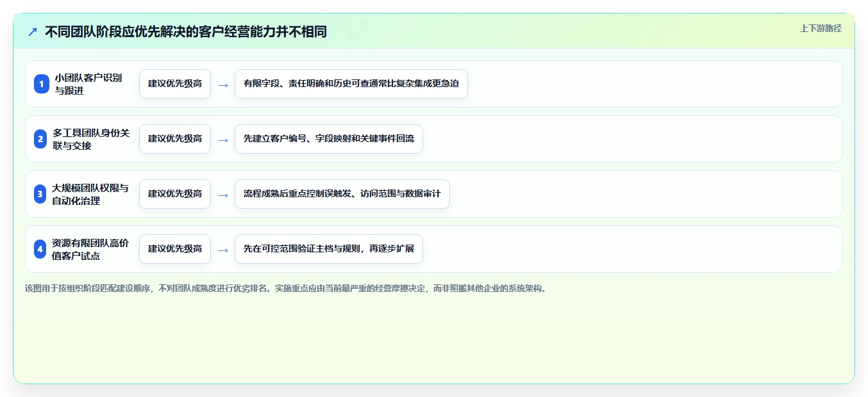Click the 上下游路径 label in header
This screenshot has width=868, height=397.
click(821, 29)
